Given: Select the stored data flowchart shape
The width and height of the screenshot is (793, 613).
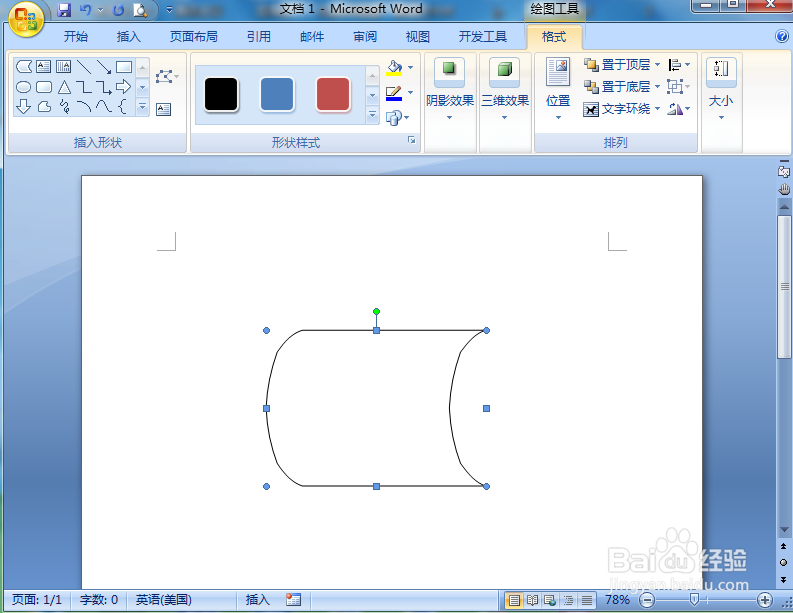Looking at the screenshot, I should tap(24, 66).
